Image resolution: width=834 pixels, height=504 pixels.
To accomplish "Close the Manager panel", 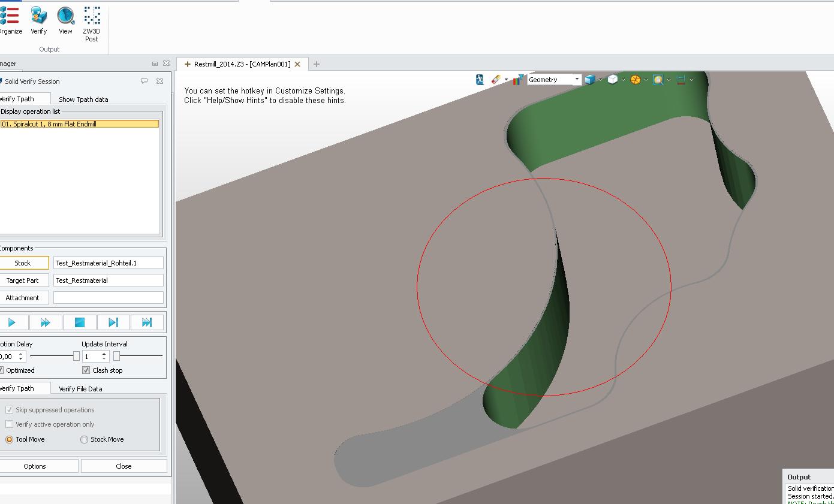I will (166, 64).
